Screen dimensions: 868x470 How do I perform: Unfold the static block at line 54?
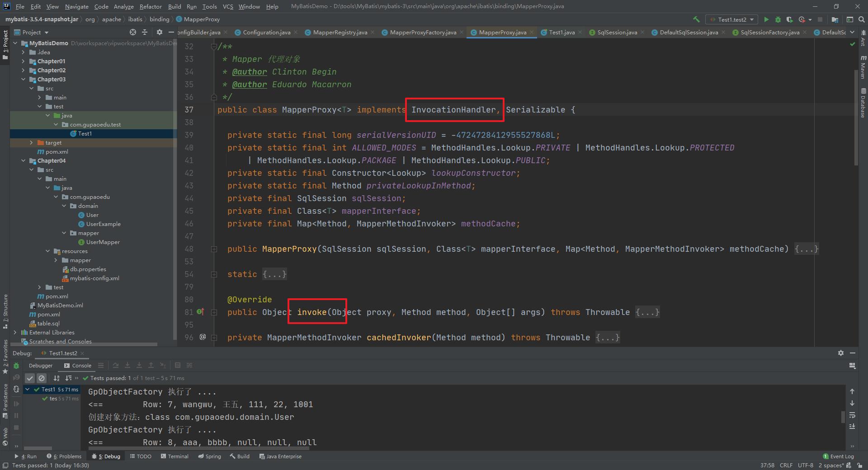coord(214,274)
